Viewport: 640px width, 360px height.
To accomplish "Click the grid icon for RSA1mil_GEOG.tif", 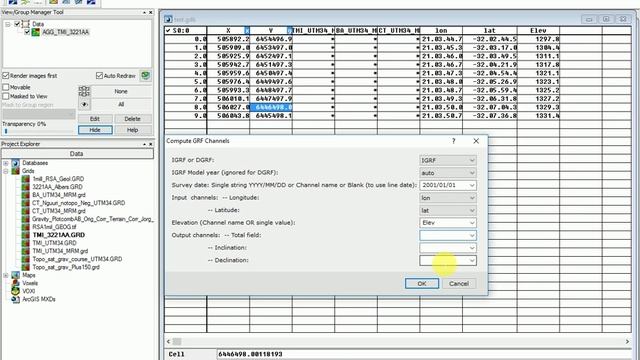I will tap(26, 227).
